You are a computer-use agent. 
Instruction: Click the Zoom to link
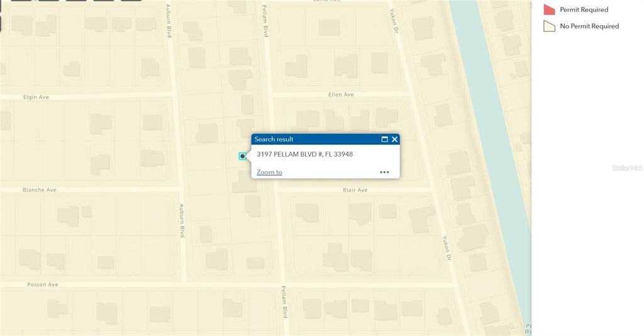click(x=269, y=172)
